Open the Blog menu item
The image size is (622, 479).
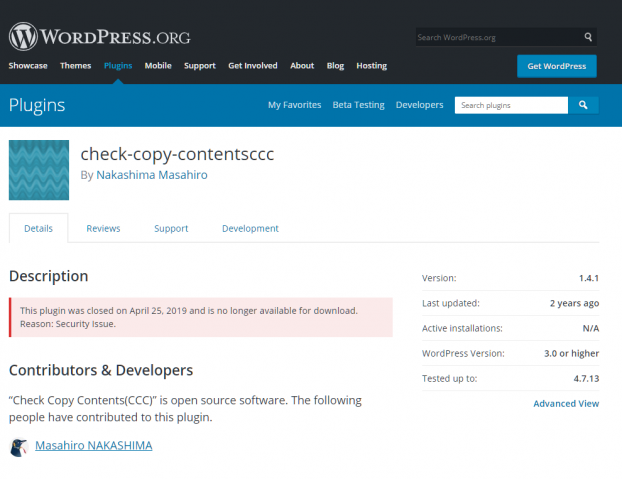(335, 66)
